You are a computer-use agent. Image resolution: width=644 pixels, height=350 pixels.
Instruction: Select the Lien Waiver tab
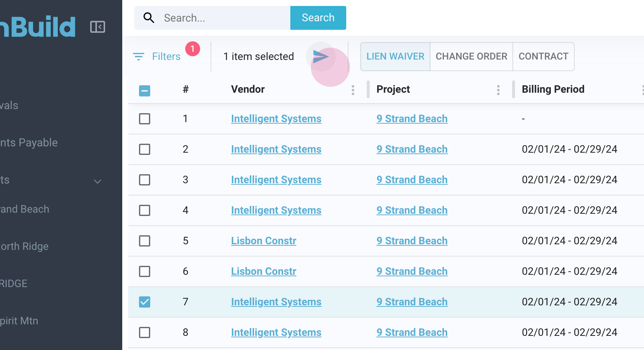click(x=395, y=57)
